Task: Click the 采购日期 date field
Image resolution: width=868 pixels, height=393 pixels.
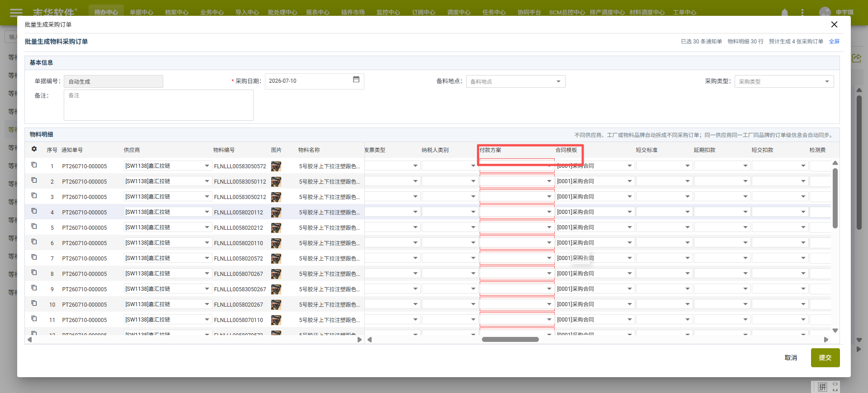Action: pos(315,81)
